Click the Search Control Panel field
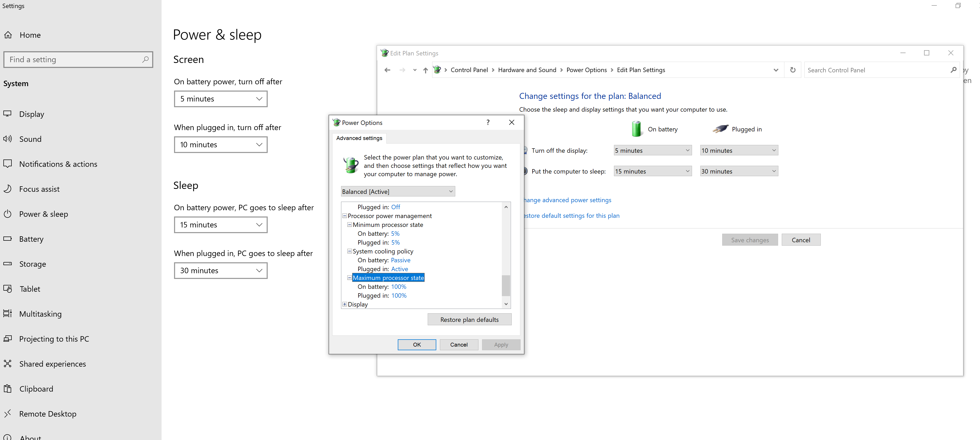Screen dimensions: 980x440 [x=881, y=70]
